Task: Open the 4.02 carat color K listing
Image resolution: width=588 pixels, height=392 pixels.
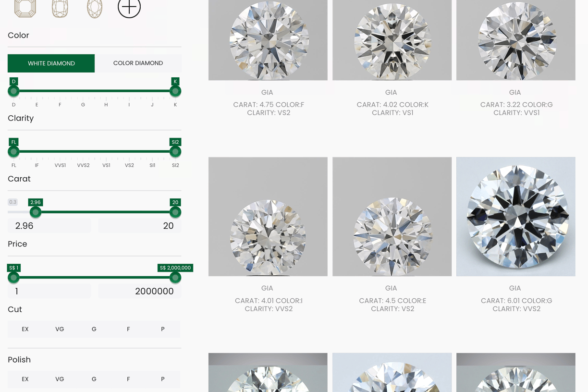Action: (392, 109)
